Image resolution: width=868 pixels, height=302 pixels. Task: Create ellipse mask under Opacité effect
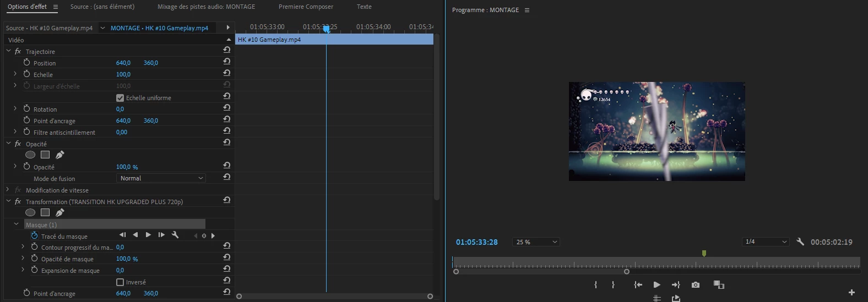click(x=30, y=155)
